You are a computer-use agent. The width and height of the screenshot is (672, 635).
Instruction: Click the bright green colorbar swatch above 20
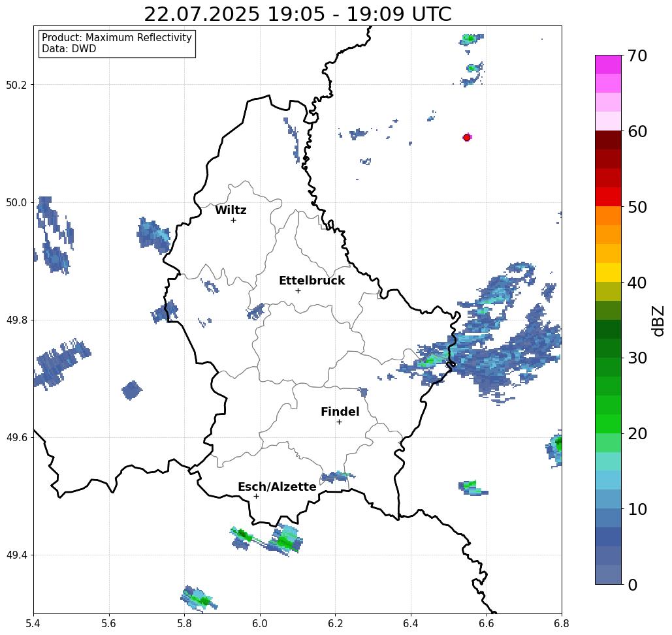click(608, 424)
